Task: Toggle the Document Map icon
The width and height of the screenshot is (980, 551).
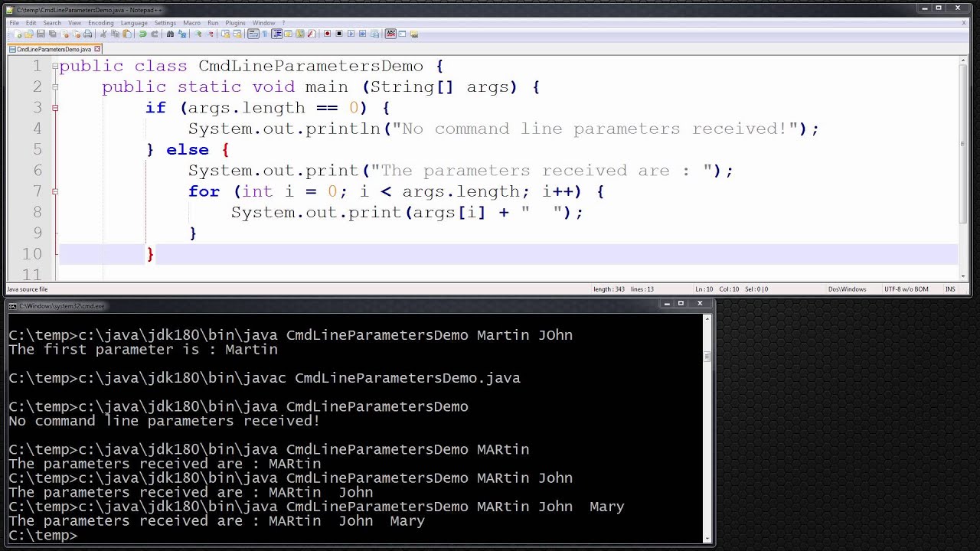Action: pos(300,34)
